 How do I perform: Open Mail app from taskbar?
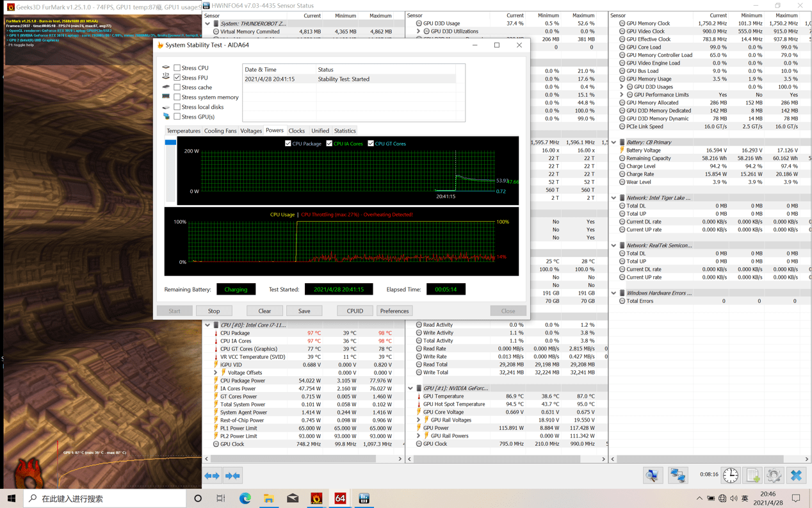293,498
